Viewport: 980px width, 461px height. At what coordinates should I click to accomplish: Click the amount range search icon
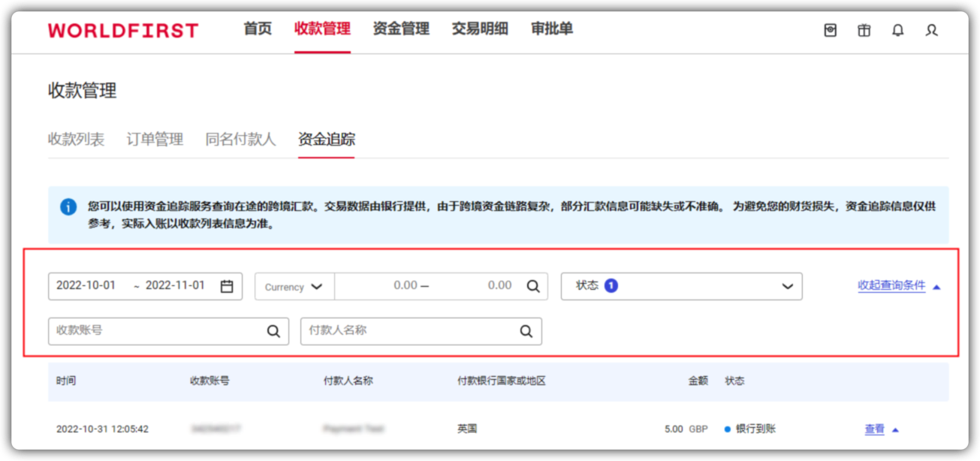532,286
